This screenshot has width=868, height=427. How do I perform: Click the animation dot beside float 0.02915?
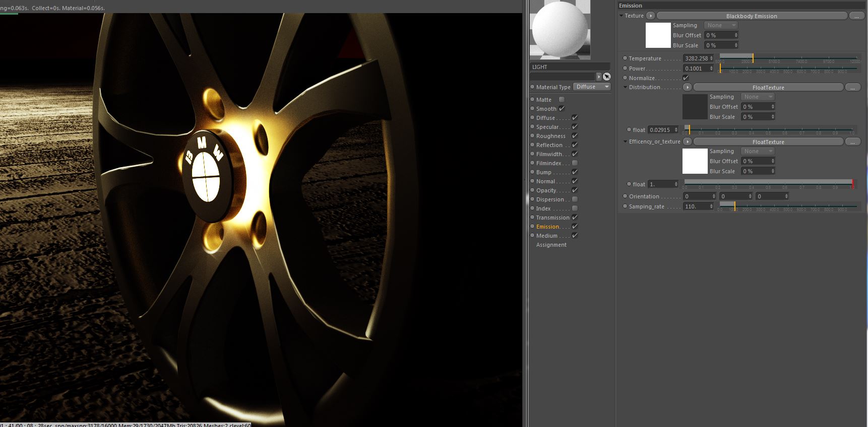[x=629, y=130]
